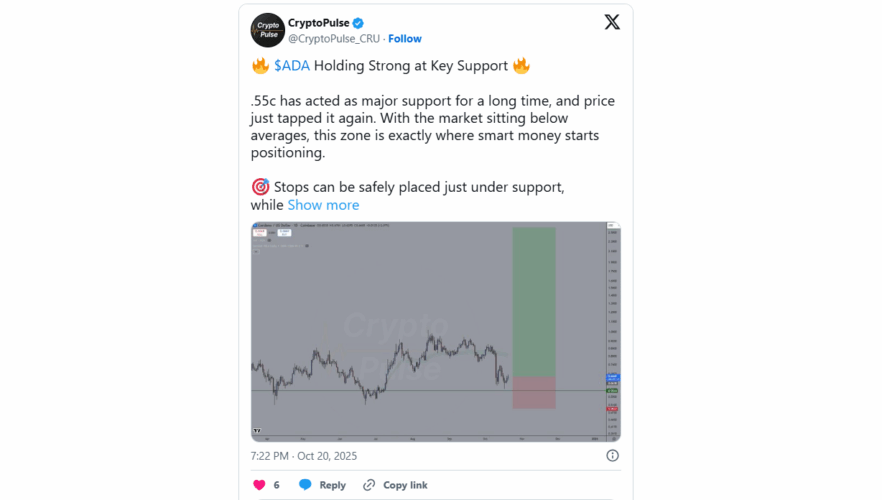Click the green profit target zone on chart
Image resolution: width=882 pixels, height=500 pixels.
coord(533,300)
